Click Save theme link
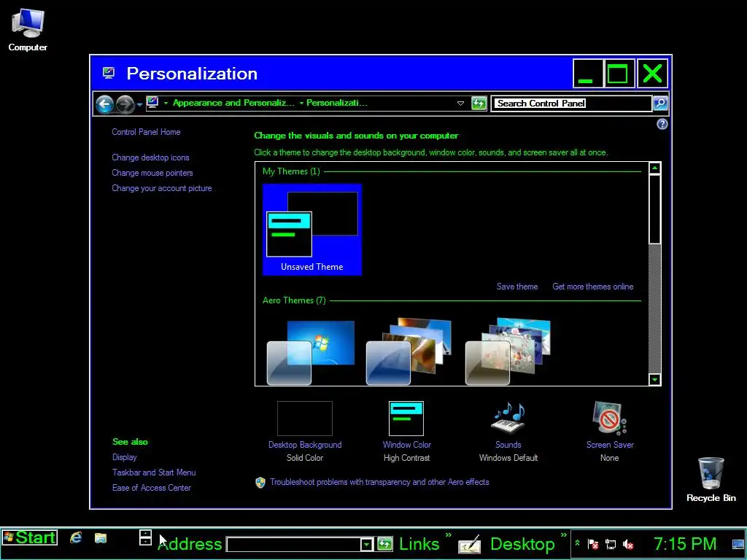This screenshot has height=560, width=747. pos(517,287)
